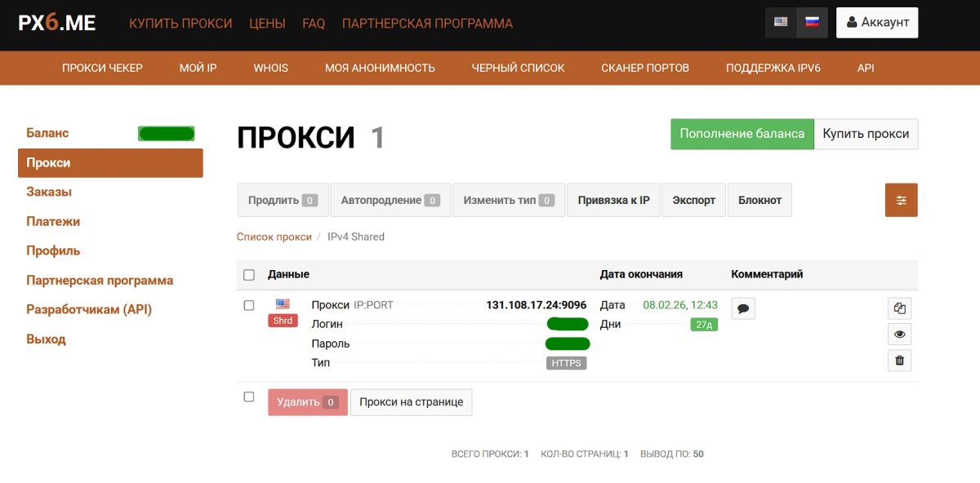Viewport: 980px width, 483px height.
Task: Click the copy proxy icon
Action: point(899,308)
